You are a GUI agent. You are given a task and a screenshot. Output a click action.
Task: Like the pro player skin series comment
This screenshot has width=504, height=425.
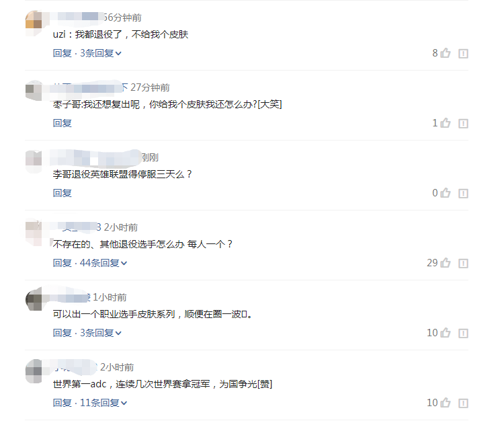pyautogui.click(x=445, y=333)
